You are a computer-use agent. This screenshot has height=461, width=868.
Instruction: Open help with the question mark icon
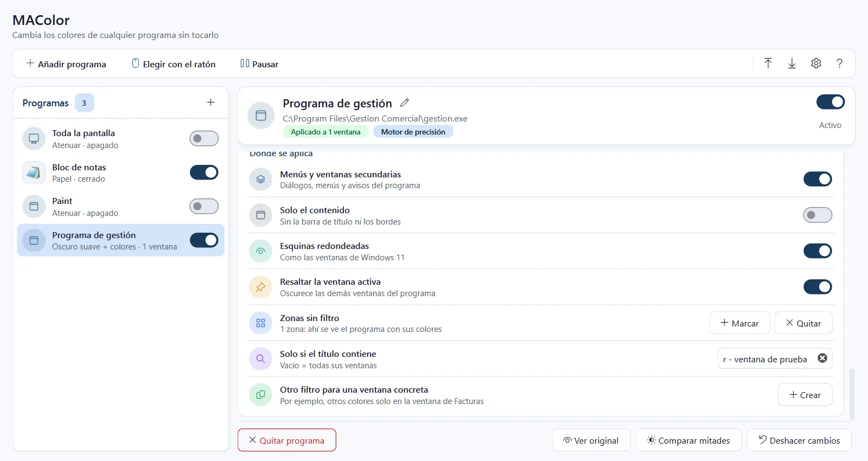tap(839, 63)
